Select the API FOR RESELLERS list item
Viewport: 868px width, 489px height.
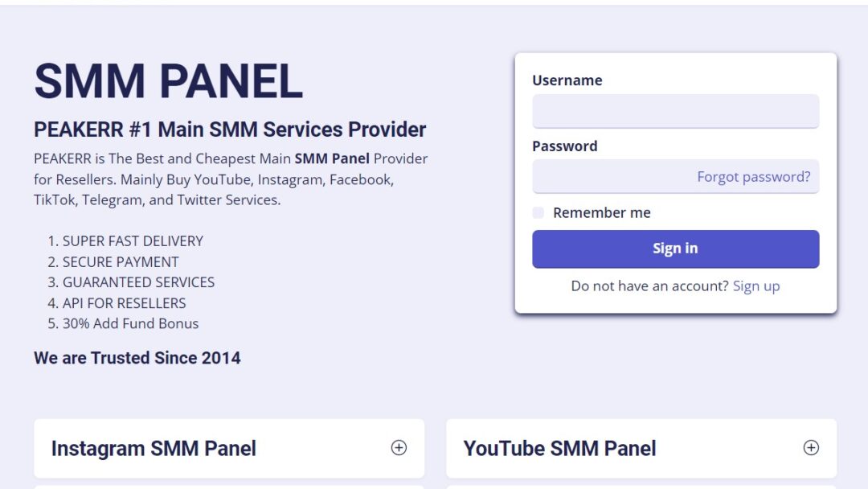point(124,303)
